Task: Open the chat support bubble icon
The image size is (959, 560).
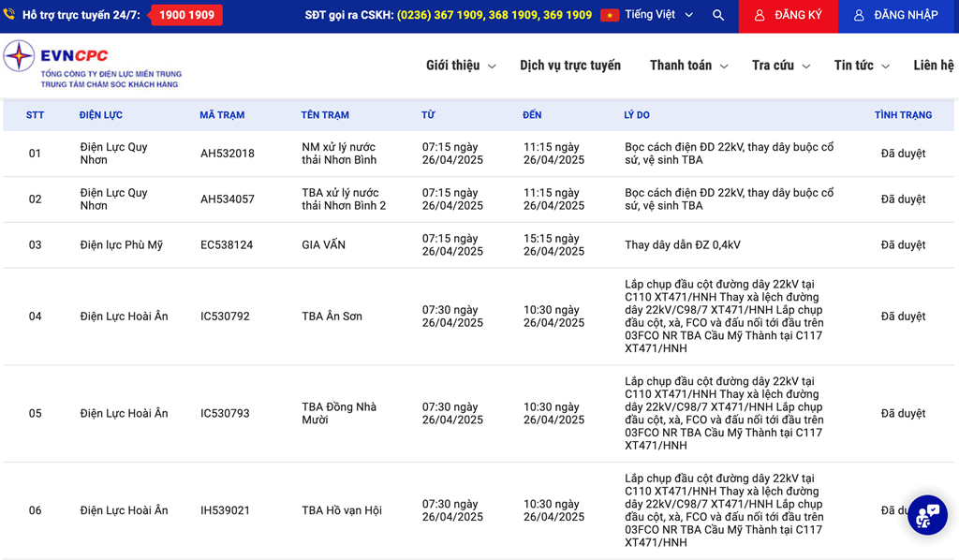Action: (927, 515)
